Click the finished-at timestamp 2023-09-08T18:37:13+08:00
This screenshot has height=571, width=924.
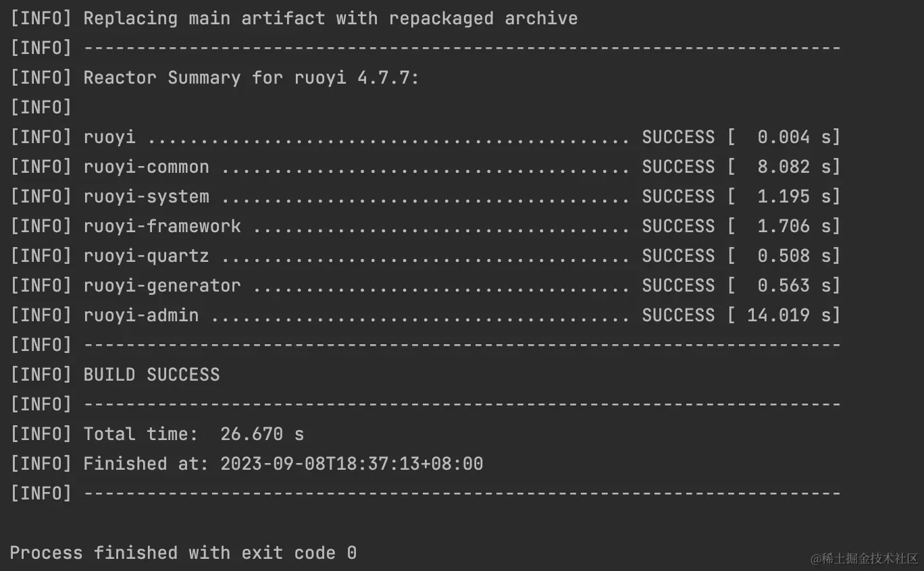351,464
